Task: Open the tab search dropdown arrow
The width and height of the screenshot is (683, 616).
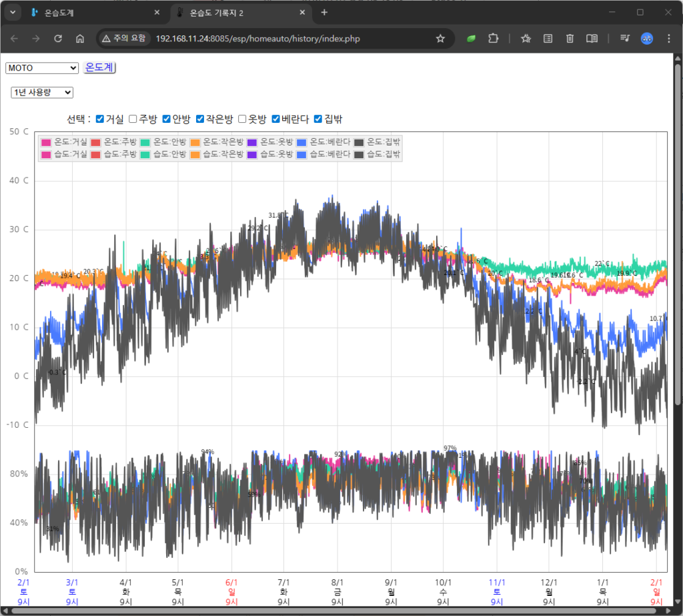Action: pyautogui.click(x=12, y=12)
